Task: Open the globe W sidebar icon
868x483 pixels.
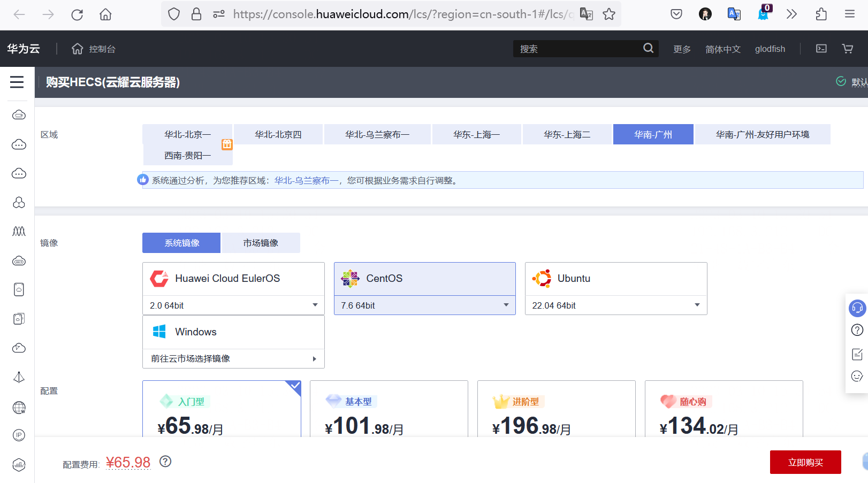Action: pyautogui.click(x=19, y=408)
